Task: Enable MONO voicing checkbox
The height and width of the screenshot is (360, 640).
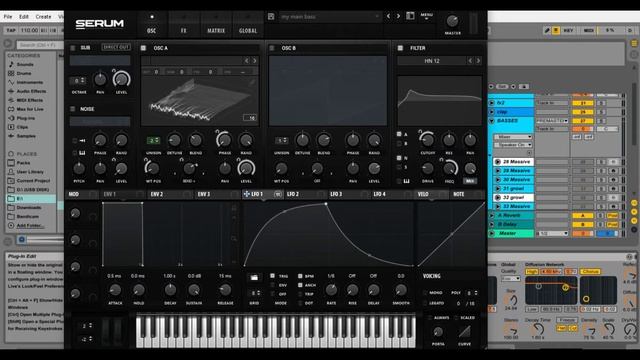Action: 425,293
